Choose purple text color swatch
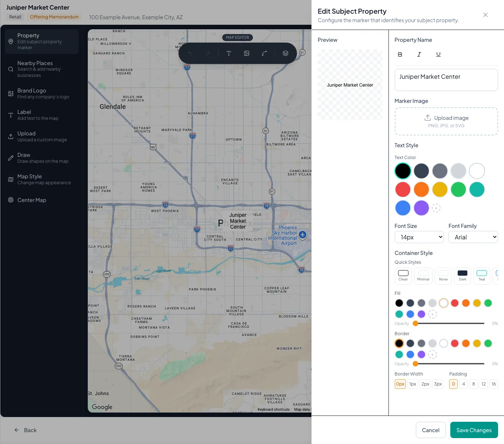This screenshot has height=444, width=504. [x=421, y=208]
